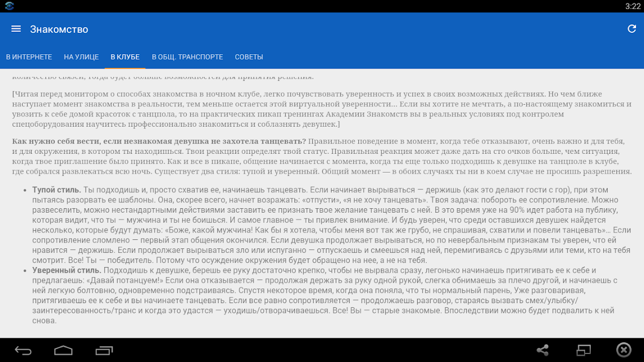Tap the refresh icon in the header

click(632, 29)
